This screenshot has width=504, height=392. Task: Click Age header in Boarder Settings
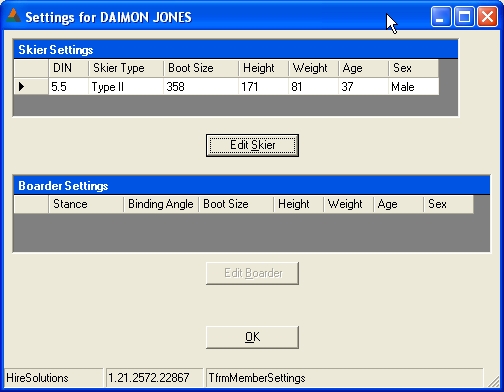click(x=398, y=204)
